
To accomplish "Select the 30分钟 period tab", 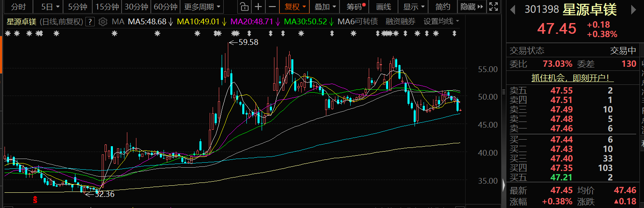I will pos(136,7).
